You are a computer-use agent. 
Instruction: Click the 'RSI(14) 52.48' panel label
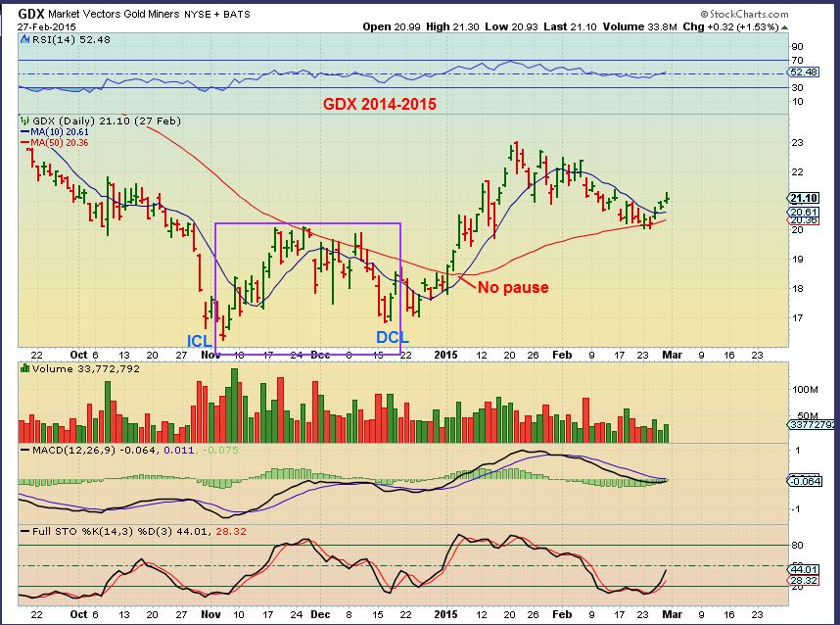(71, 39)
